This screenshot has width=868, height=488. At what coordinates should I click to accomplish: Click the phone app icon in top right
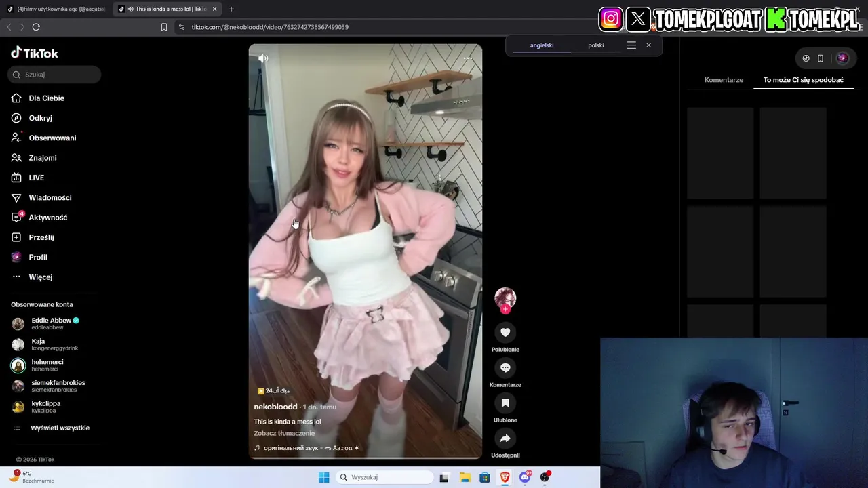click(821, 58)
